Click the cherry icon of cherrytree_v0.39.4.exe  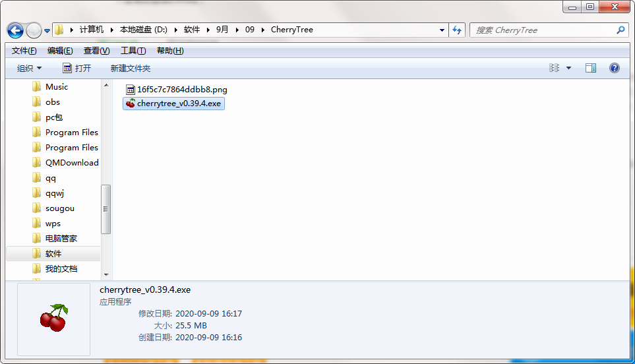131,104
